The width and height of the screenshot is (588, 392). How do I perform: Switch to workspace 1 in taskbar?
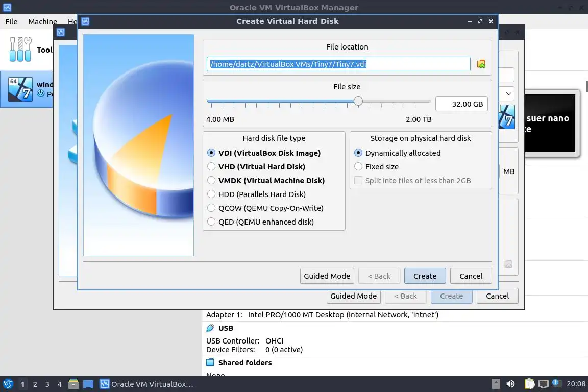(23, 384)
